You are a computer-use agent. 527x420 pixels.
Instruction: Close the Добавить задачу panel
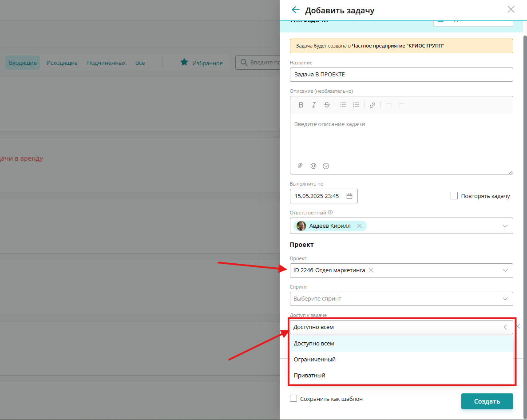[511, 9]
